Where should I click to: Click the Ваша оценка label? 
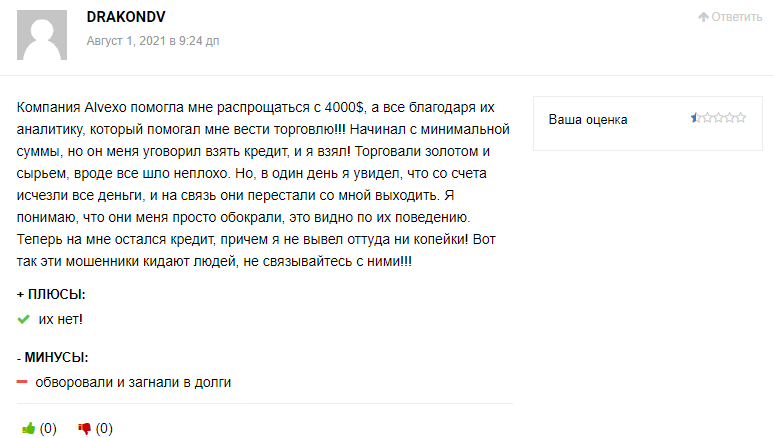[x=588, y=120]
